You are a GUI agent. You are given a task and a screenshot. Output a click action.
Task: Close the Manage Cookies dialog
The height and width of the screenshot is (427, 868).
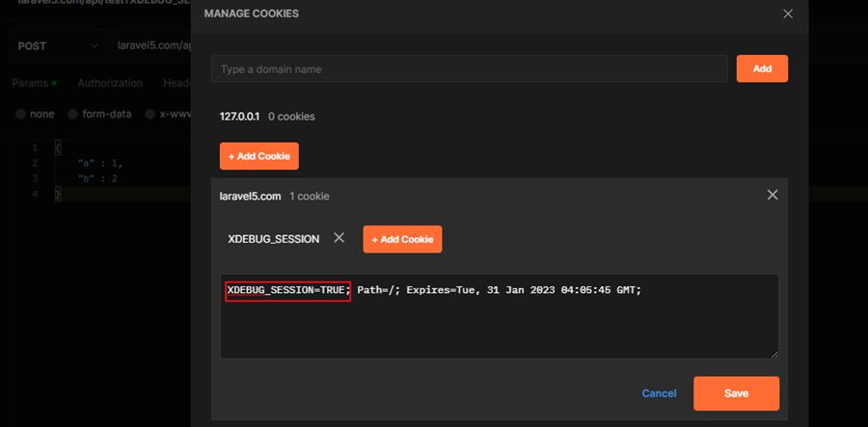pos(788,13)
